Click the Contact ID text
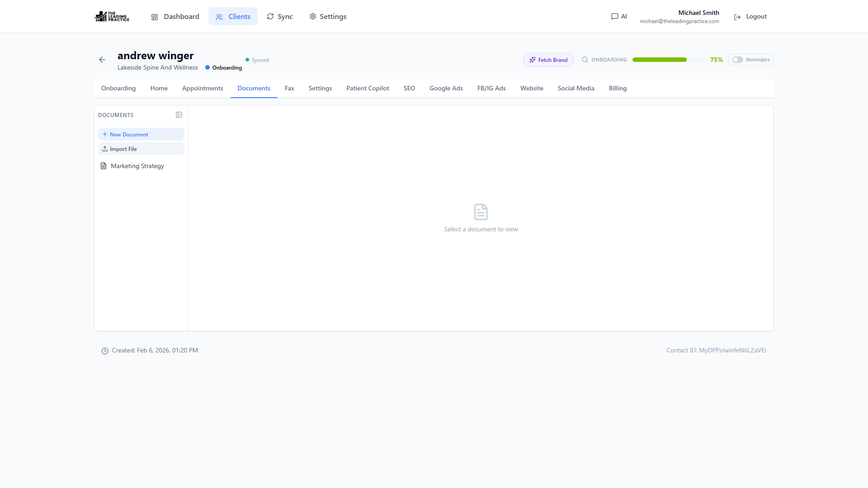The image size is (868, 488). 716,350
